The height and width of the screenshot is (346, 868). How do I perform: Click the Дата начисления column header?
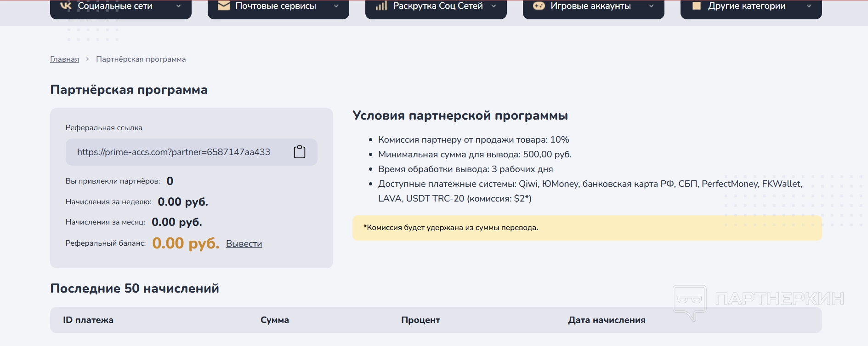coord(607,320)
